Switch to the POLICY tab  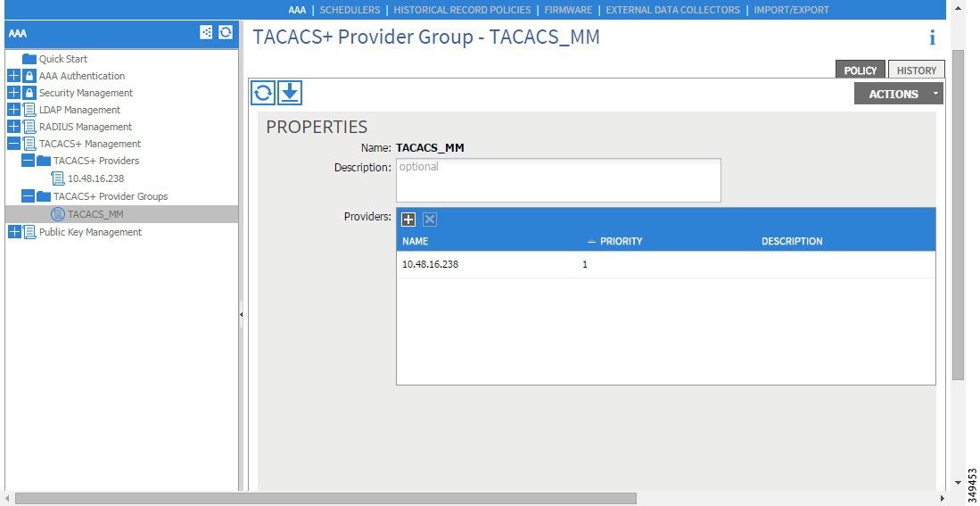pyautogui.click(x=861, y=70)
